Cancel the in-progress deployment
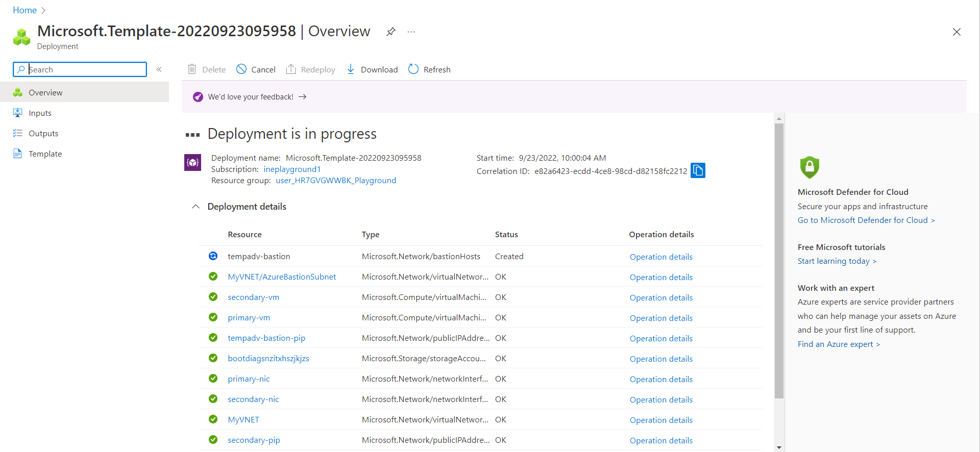Screen dimensions: 980x452 tap(256, 69)
